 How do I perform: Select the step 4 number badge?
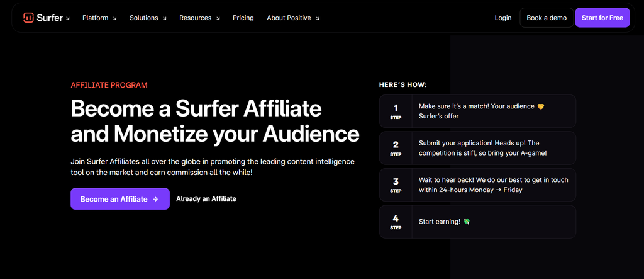(x=396, y=222)
